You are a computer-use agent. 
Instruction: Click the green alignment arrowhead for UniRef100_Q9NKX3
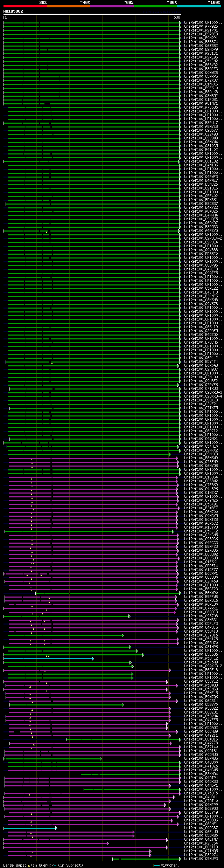click(170, 454)
